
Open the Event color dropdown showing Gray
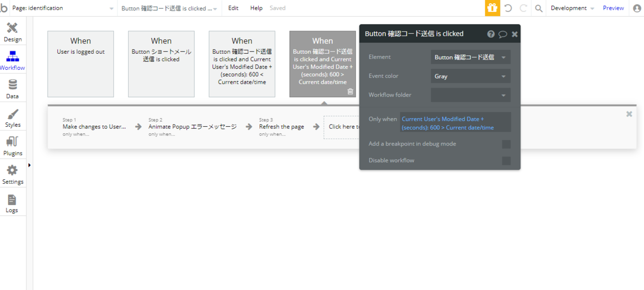(471, 76)
